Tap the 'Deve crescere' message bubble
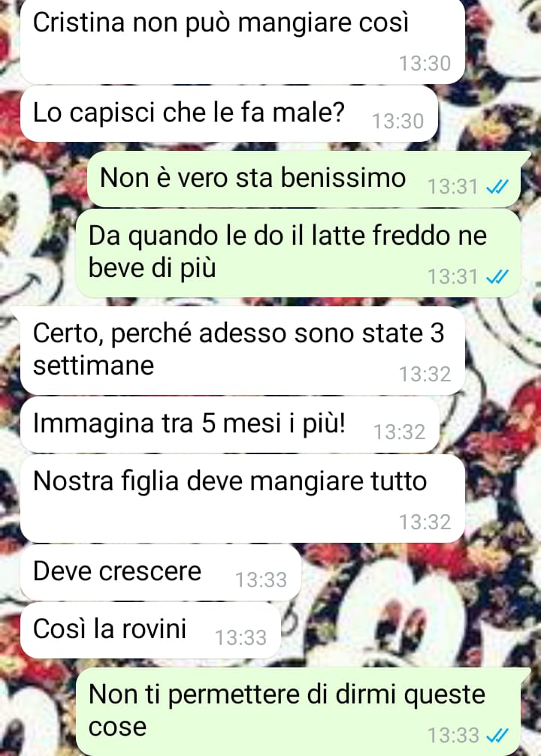Image resolution: width=541 pixels, height=756 pixels. click(161, 572)
